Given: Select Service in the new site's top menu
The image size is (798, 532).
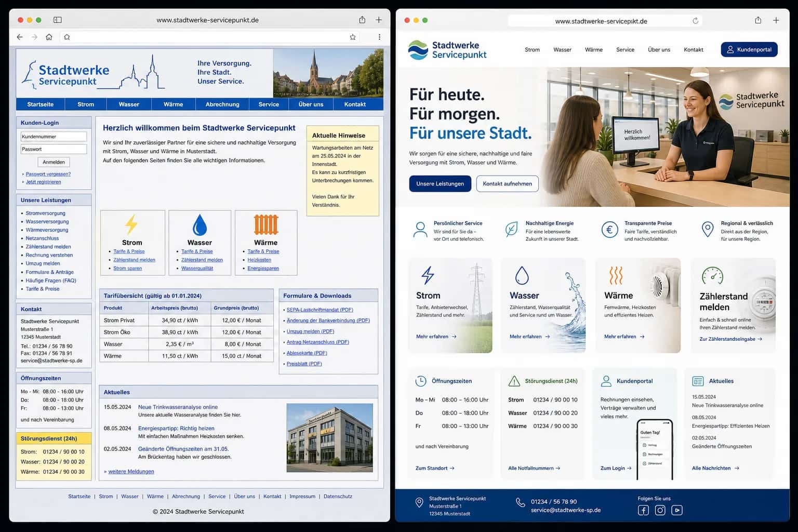Looking at the screenshot, I should (x=625, y=50).
